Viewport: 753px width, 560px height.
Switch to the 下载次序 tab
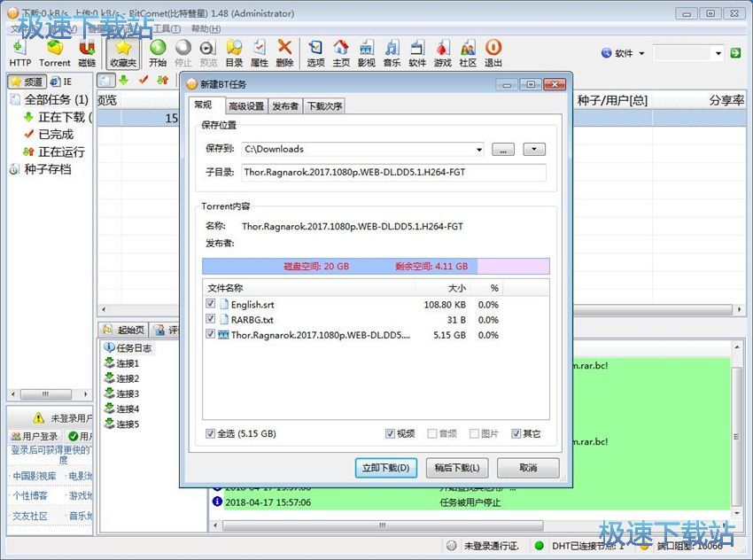(325, 106)
